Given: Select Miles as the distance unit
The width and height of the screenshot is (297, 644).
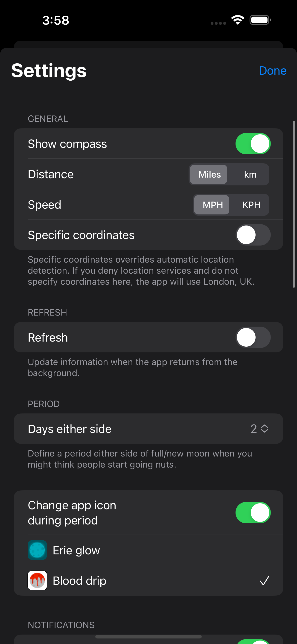Looking at the screenshot, I should 209,174.
